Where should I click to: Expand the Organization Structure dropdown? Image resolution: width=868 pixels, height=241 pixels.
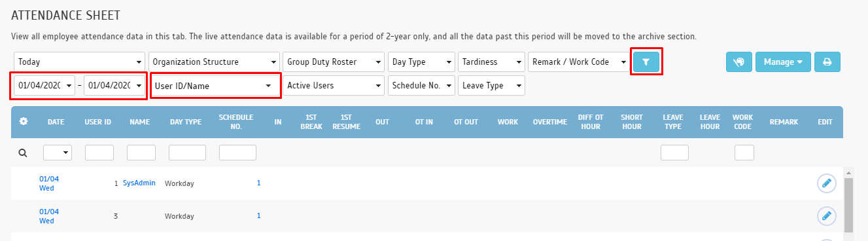click(214, 62)
